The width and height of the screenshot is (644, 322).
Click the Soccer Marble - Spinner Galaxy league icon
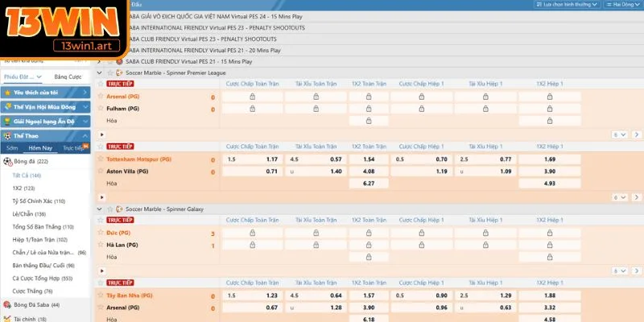tap(118, 208)
